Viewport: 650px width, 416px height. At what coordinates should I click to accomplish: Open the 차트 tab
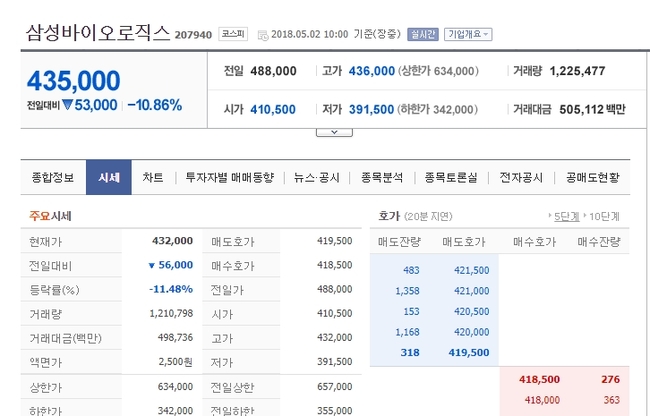point(153,177)
